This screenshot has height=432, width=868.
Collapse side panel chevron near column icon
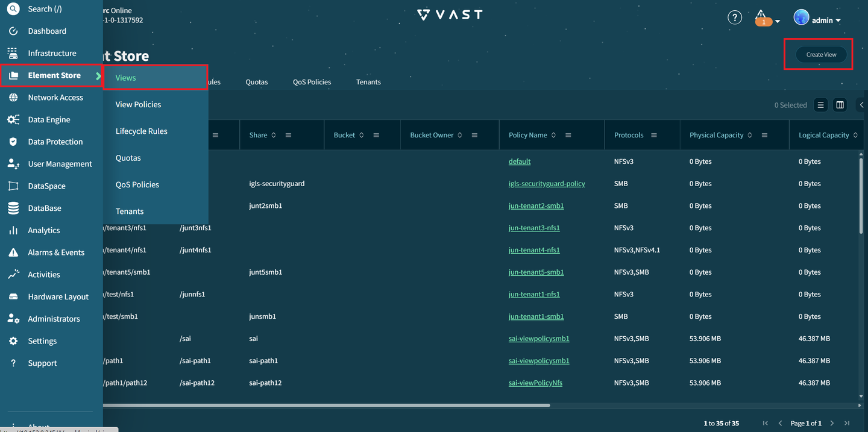pyautogui.click(x=862, y=105)
